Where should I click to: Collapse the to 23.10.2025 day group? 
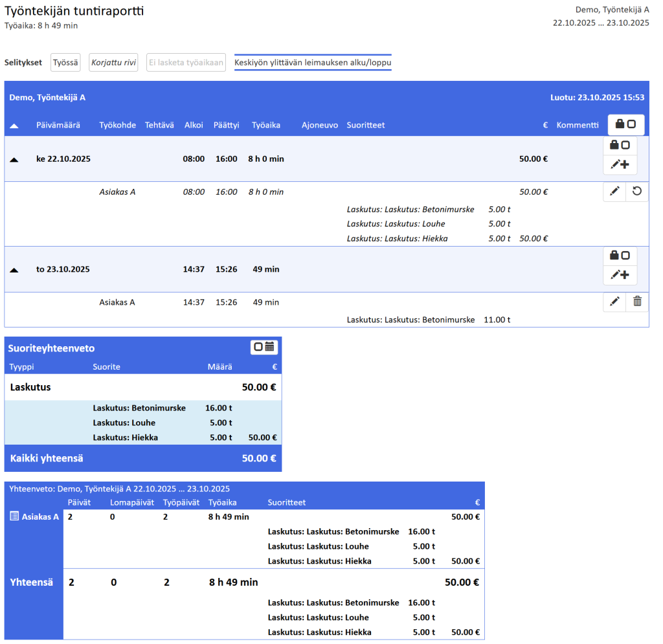click(x=14, y=270)
